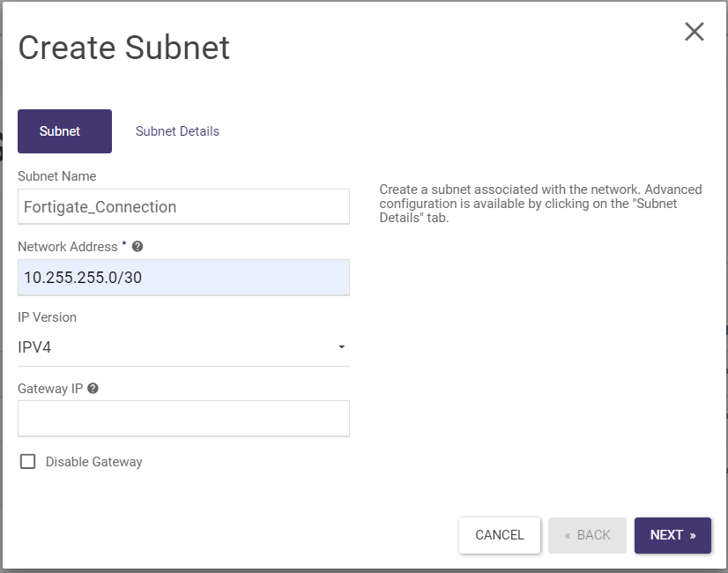
Task: Enable the Disable Gateway checkbox
Action: click(x=28, y=462)
